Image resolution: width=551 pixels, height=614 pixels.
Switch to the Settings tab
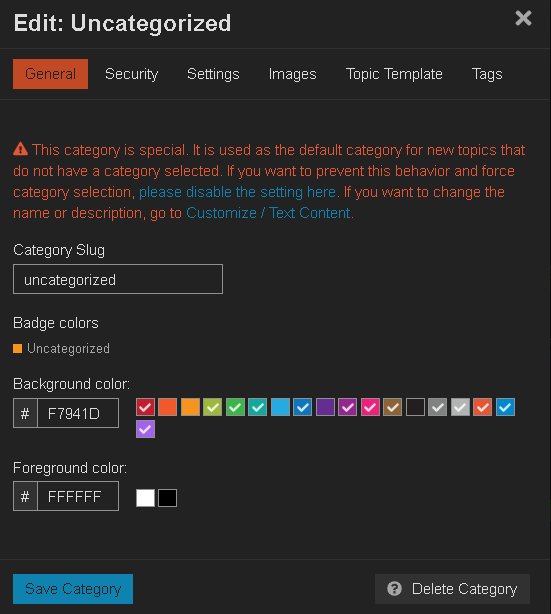click(213, 74)
